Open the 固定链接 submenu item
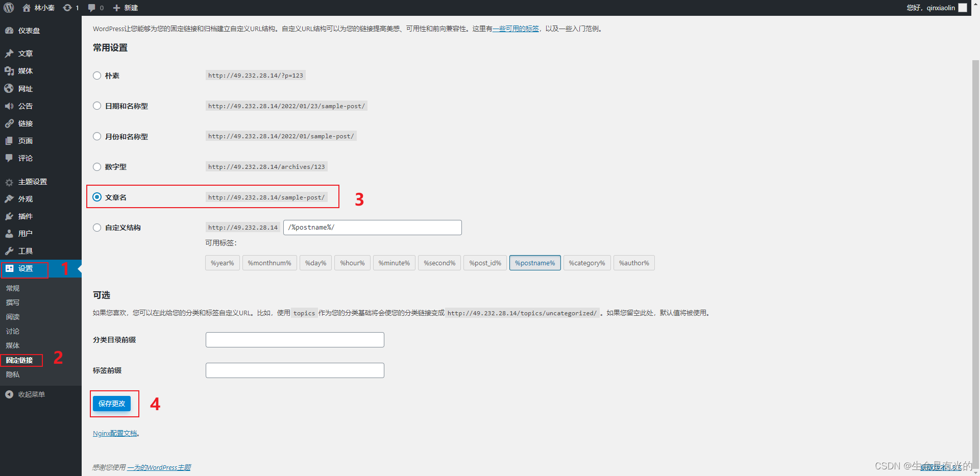This screenshot has width=980, height=476. coord(19,360)
